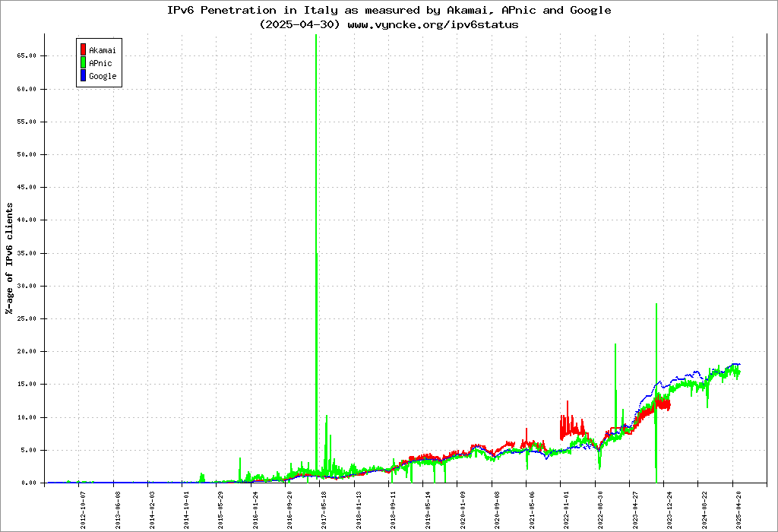Viewport: 778px width, 532px height.
Task: Select the 2025-04-20 date on x-axis
Action: coord(737,508)
